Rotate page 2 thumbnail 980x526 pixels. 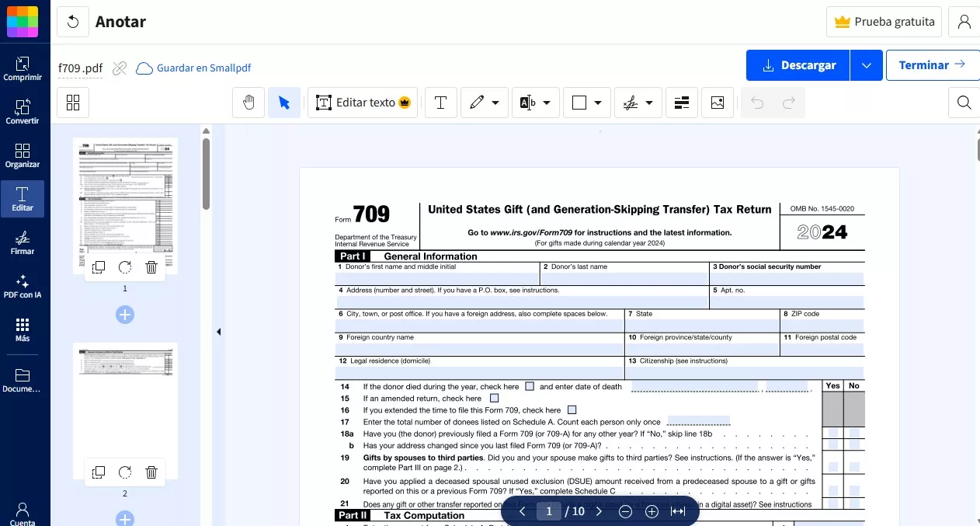click(x=125, y=472)
